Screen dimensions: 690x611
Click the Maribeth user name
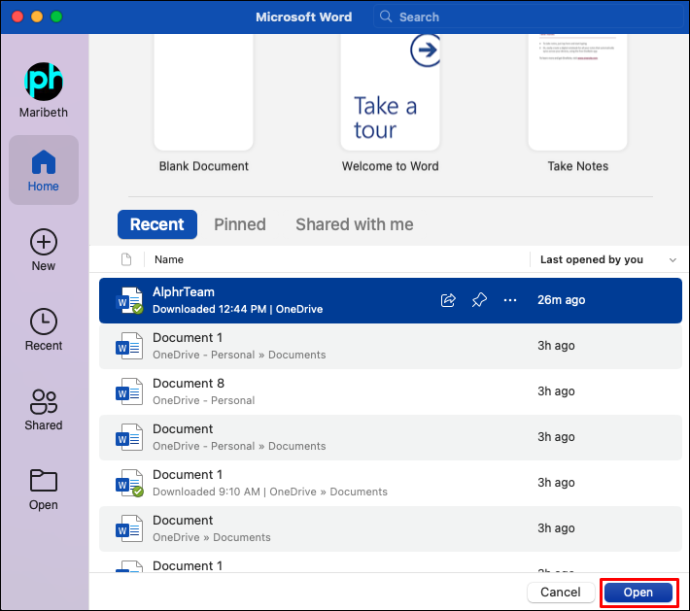(x=44, y=112)
